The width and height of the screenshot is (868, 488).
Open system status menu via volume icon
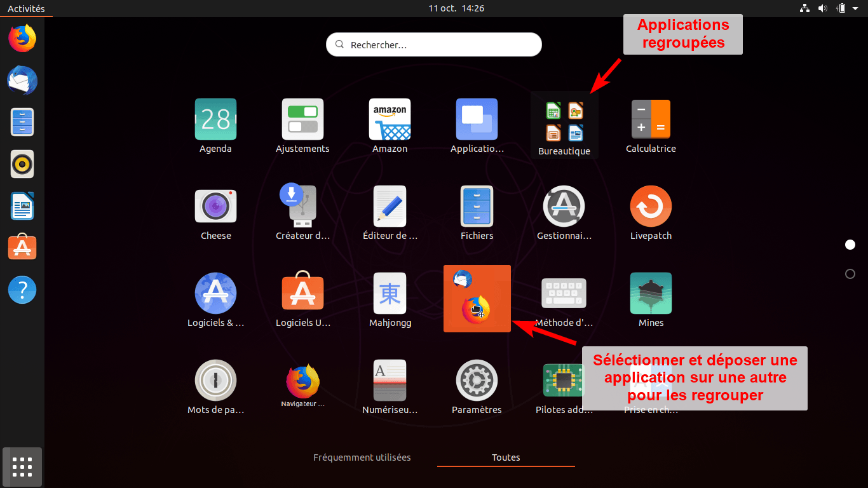[x=823, y=8]
